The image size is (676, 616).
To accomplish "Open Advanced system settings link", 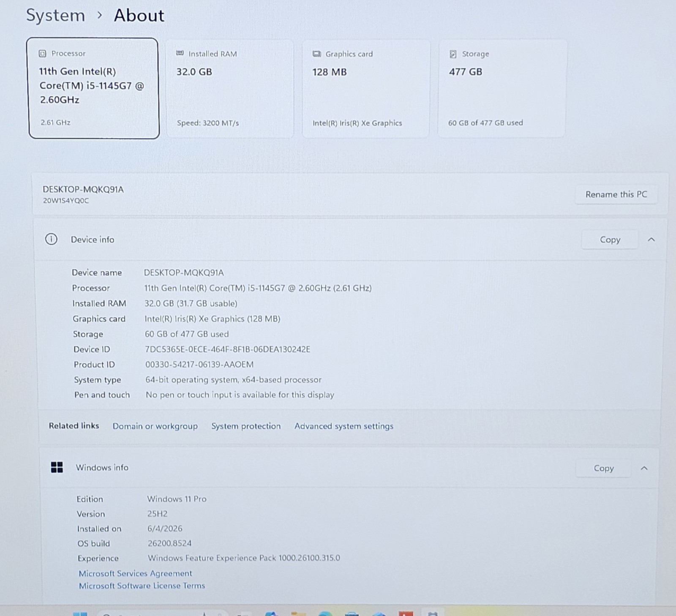I will tap(344, 426).
